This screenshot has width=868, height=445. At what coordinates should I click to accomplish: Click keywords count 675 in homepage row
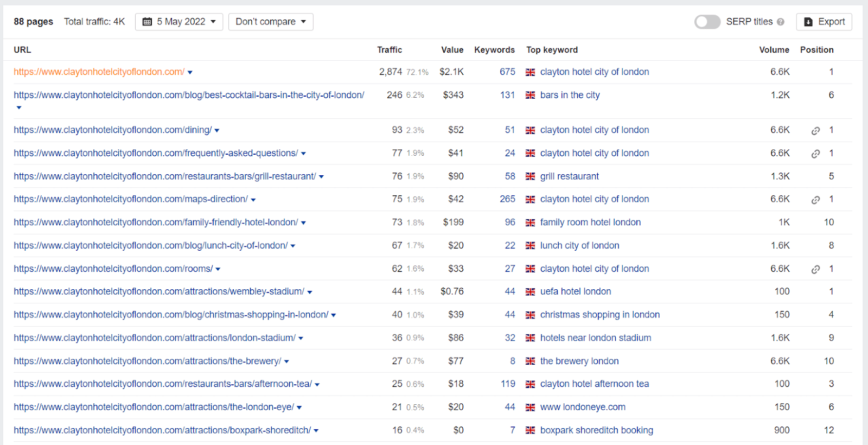pos(507,72)
